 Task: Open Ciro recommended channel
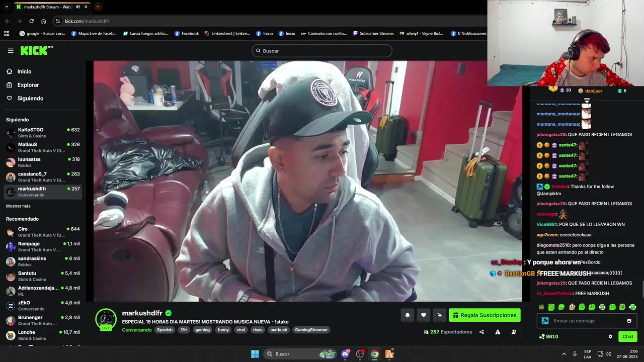click(43, 232)
